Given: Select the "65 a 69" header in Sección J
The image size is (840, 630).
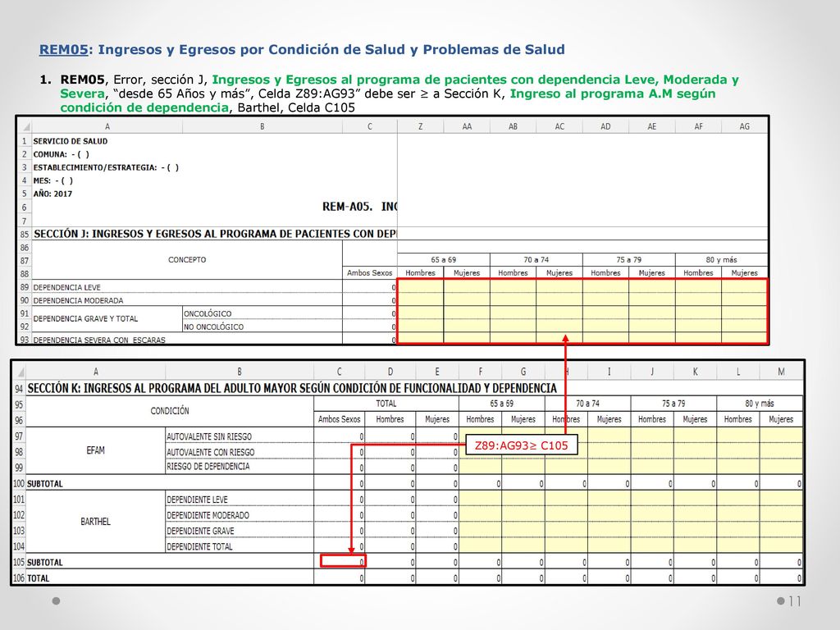Looking at the screenshot, I should [444, 260].
